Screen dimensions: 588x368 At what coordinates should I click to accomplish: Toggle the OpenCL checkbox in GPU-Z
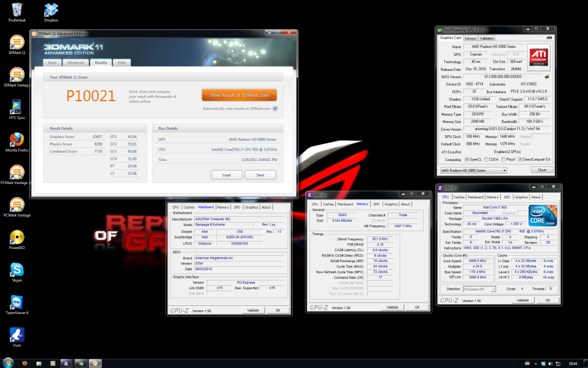[x=466, y=159]
